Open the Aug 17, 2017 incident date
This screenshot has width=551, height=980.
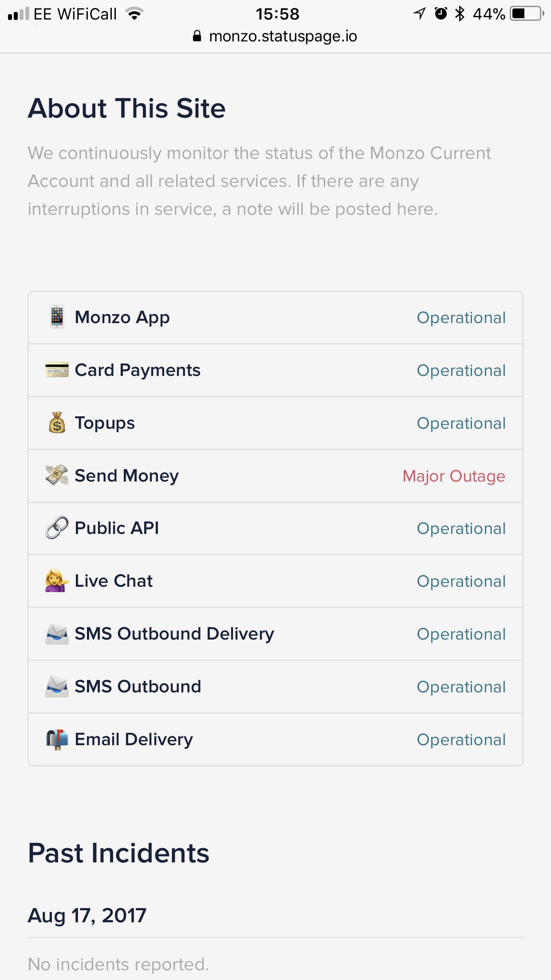[x=87, y=915]
